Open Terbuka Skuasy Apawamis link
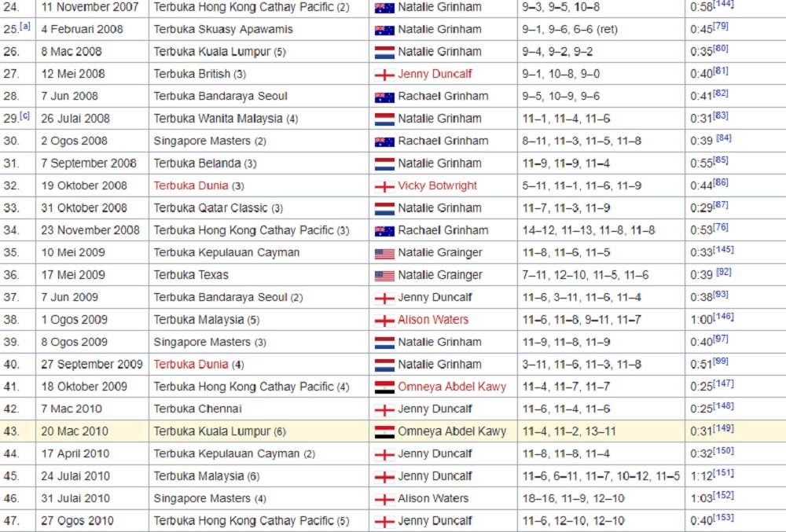This screenshot has width=786, height=532. [x=223, y=29]
